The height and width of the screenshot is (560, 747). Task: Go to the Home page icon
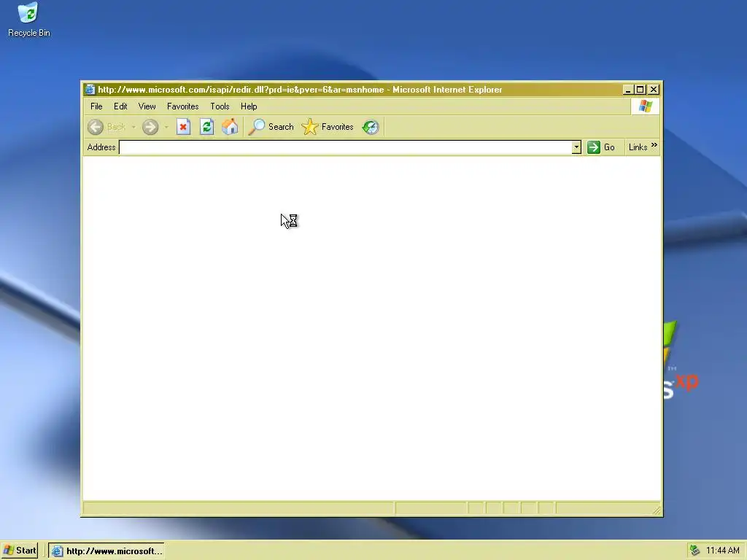point(230,127)
